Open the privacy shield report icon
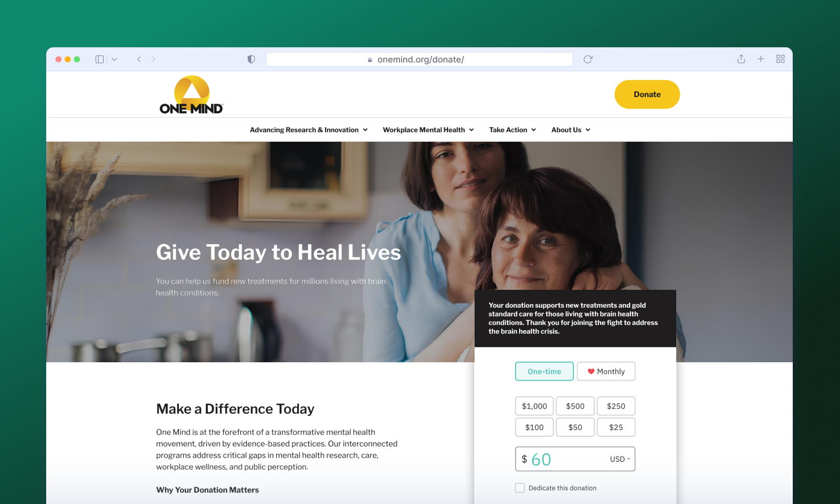 click(251, 59)
